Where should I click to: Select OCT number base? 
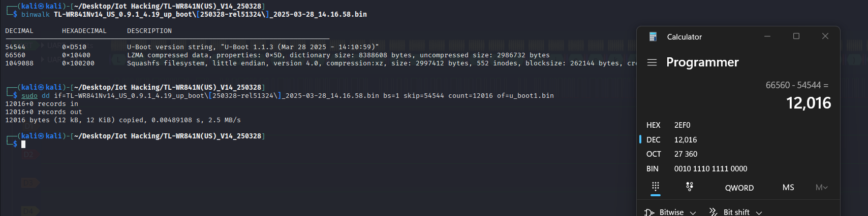654,154
